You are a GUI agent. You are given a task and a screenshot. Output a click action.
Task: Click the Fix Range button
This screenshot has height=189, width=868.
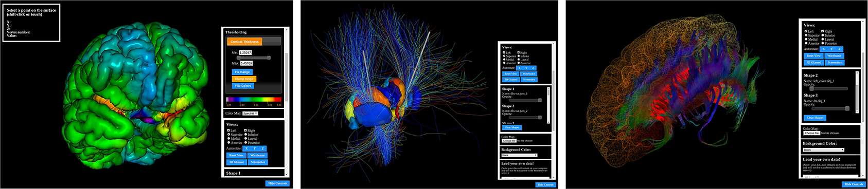point(242,72)
